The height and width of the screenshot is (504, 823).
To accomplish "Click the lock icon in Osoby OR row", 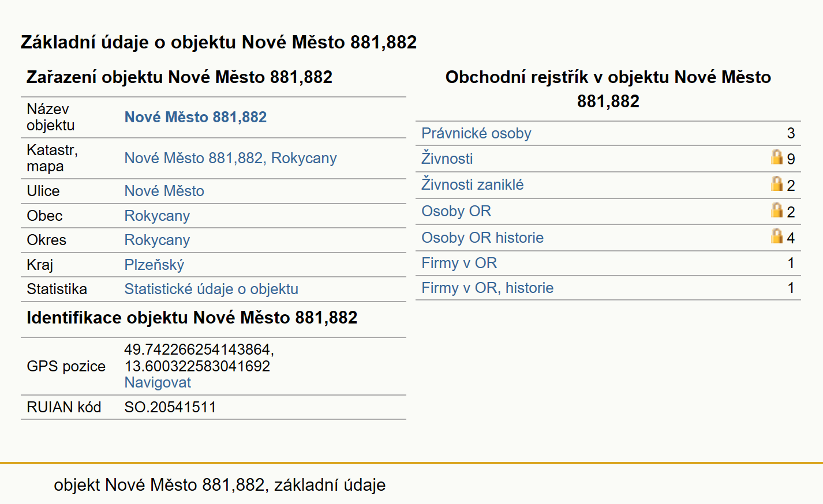I will (777, 210).
